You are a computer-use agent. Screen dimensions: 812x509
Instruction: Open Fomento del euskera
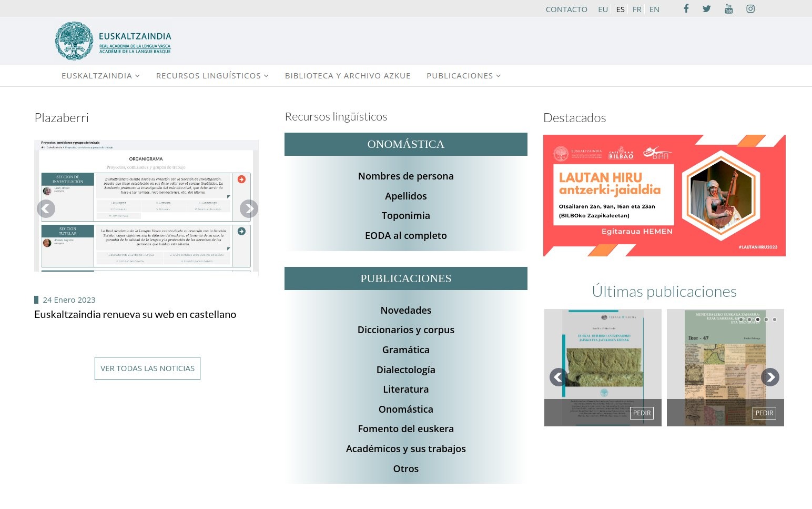click(406, 429)
